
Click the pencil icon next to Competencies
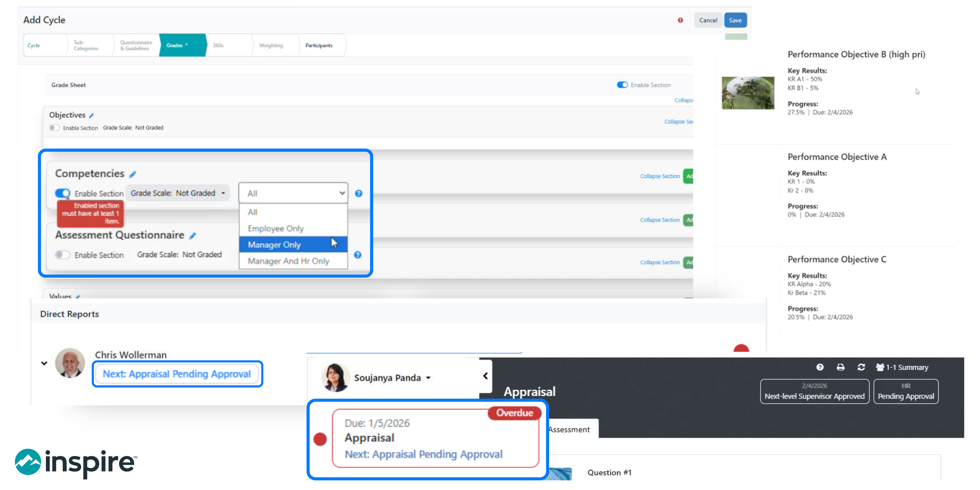coord(132,174)
